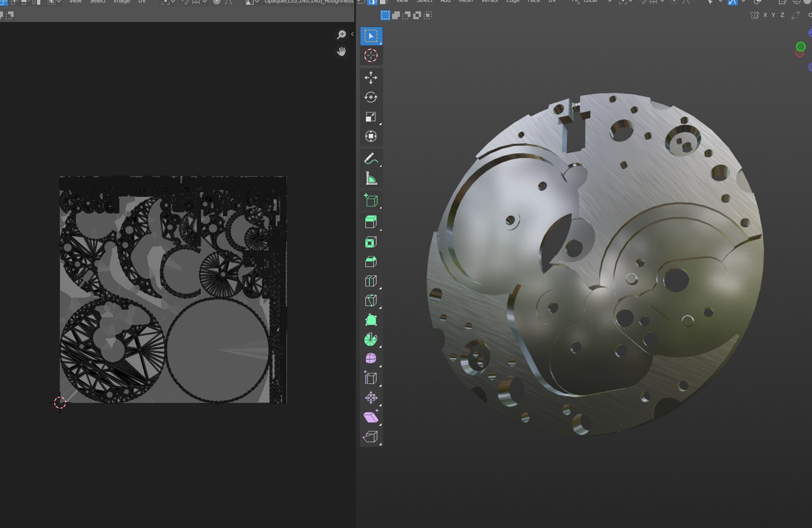Select the Scale tool

[x=371, y=117]
